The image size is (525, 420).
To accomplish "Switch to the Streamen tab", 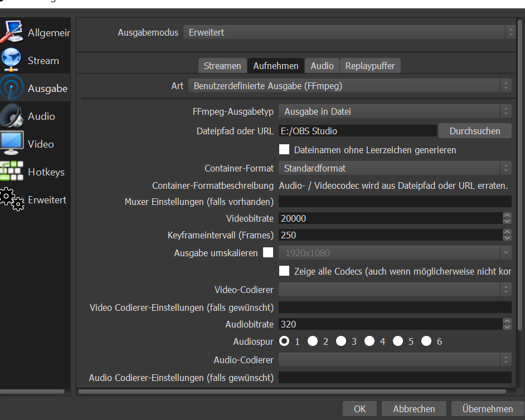I will pos(222,66).
